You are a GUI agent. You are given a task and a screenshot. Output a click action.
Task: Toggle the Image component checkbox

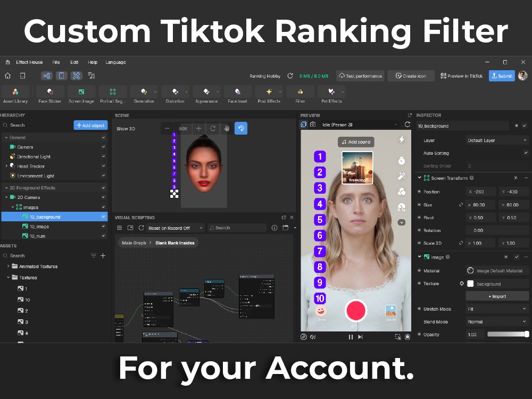click(517, 257)
